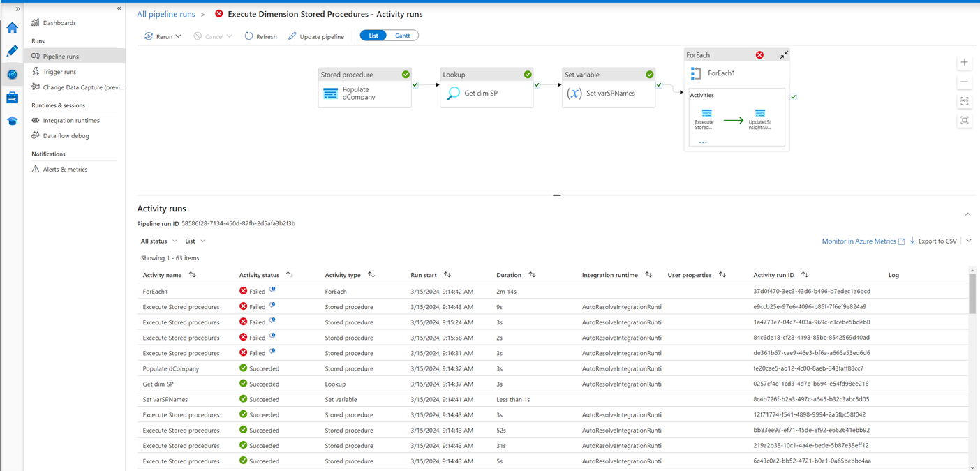Image resolution: width=980 pixels, height=471 pixels.
Task: Go to All pipeline runs breadcrumb
Action: 166,14
